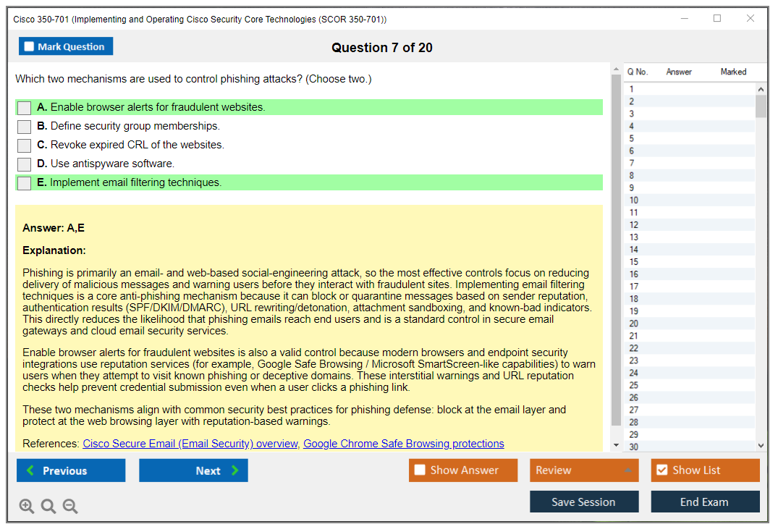Open the Review dropdown
This screenshot has height=532, width=778.
pos(583,470)
